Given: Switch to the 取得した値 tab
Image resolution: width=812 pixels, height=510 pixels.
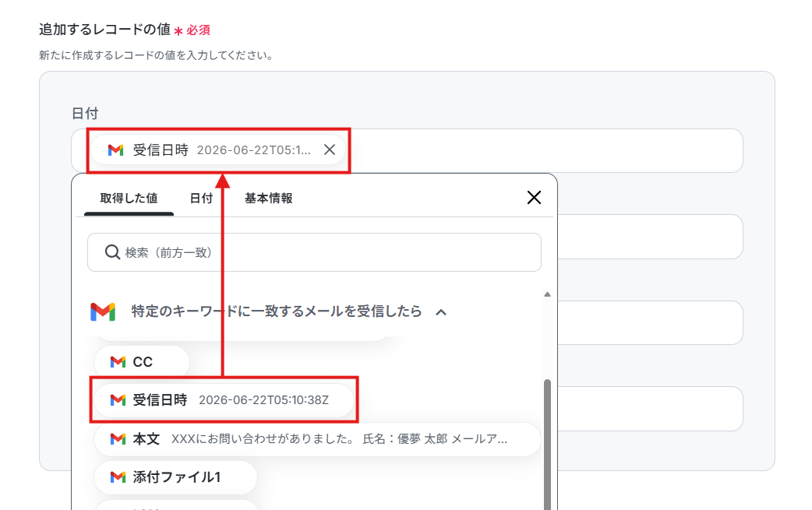Looking at the screenshot, I should coord(129,199).
